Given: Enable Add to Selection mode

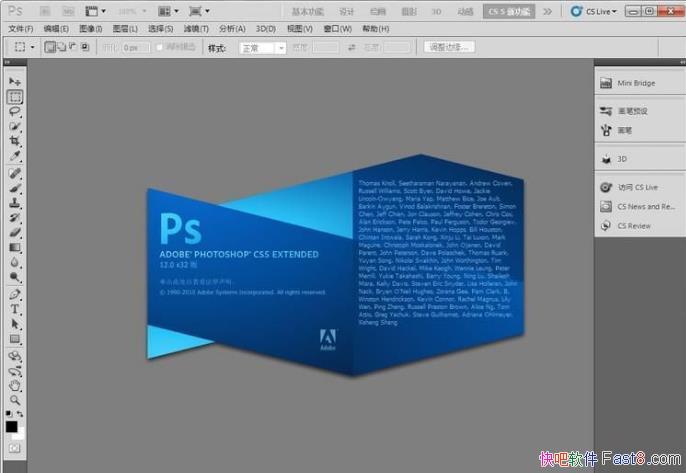Looking at the screenshot, I should (62, 47).
